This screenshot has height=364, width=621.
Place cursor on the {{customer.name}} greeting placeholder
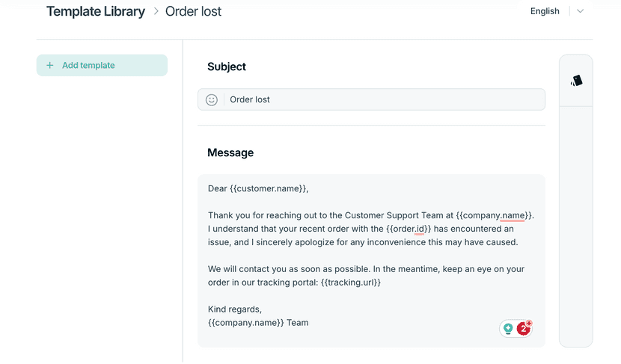click(268, 188)
